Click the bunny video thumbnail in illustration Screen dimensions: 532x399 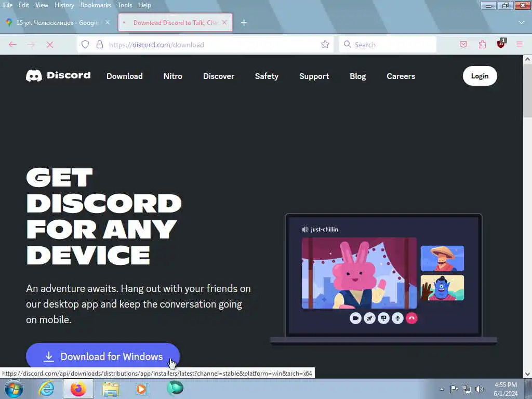(x=359, y=273)
